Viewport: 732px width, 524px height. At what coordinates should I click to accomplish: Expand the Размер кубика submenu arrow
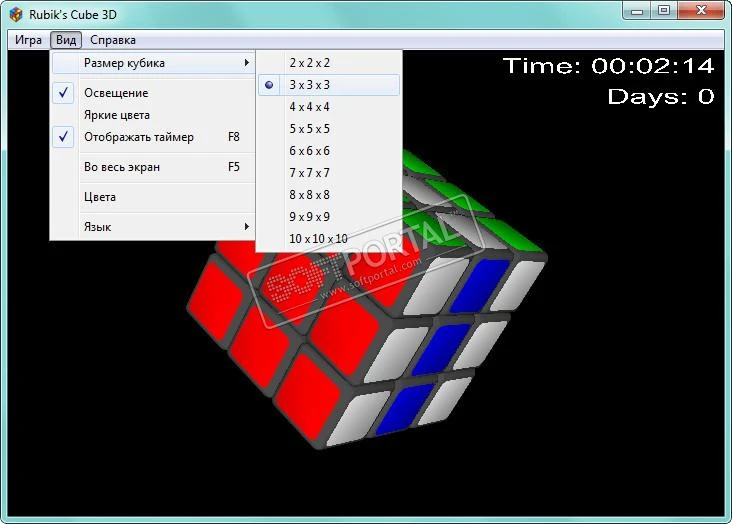pyautogui.click(x=246, y=63)
